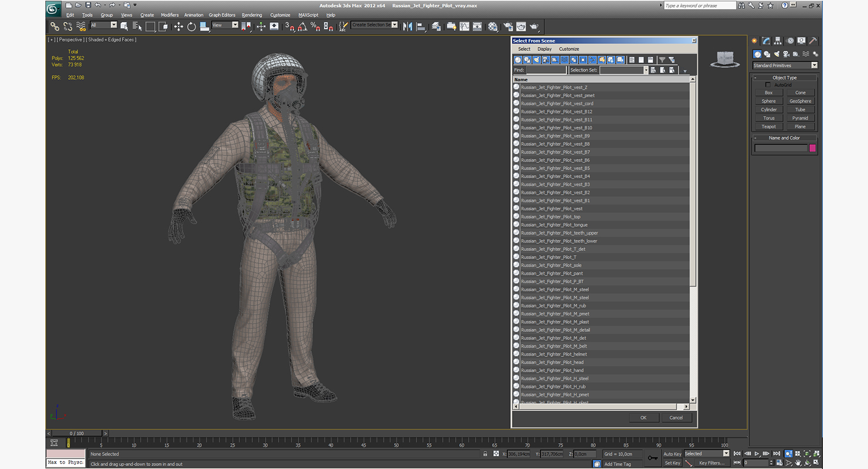Click the Mirror tool icon
This screenshot has width=868, height=469.
tap(407, 26)
